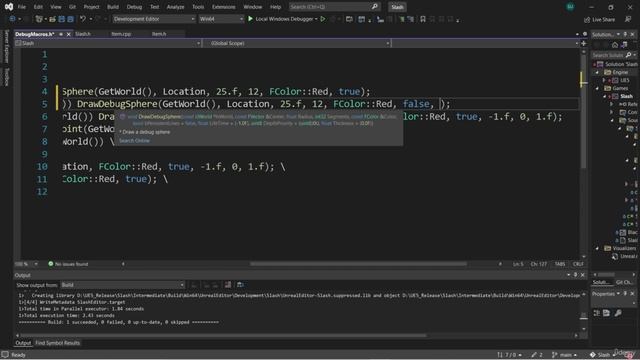Click the Save file toolbar icon
Image resolution: width=640 pixels, height=360 pixels.
[62, 19]
